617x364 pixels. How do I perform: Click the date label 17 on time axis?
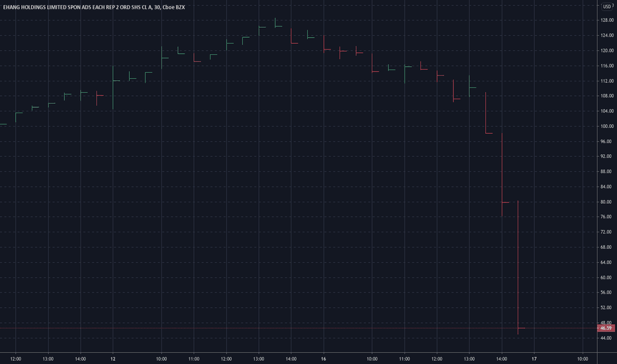tap(534, 359)
